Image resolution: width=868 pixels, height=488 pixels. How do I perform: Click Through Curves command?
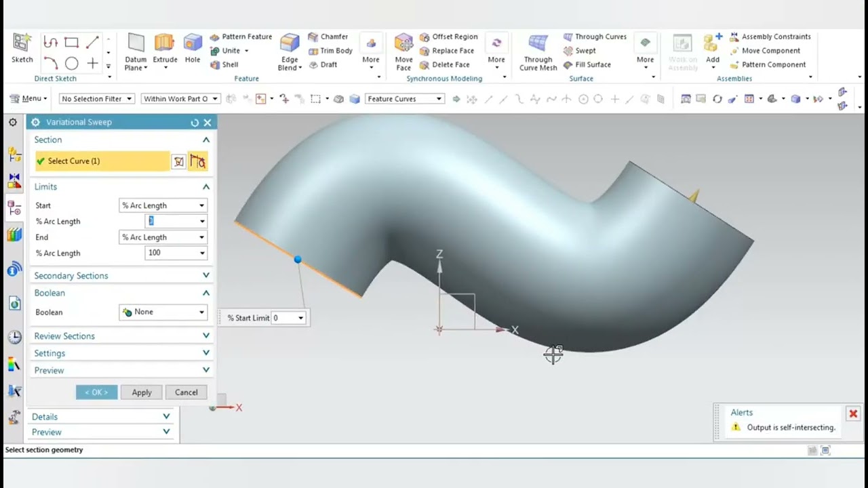pos(595,37)
